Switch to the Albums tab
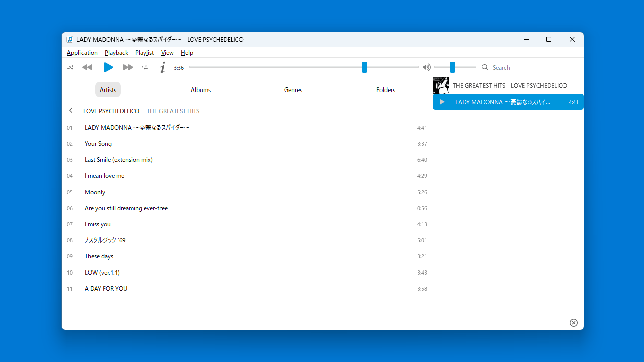This screenshot has width=644, height=362. tap(201, 89)
